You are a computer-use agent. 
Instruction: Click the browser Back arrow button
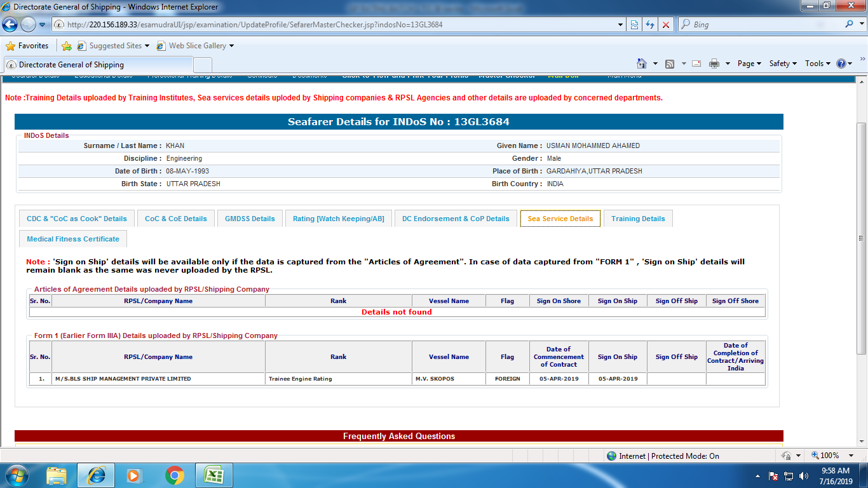10,25
